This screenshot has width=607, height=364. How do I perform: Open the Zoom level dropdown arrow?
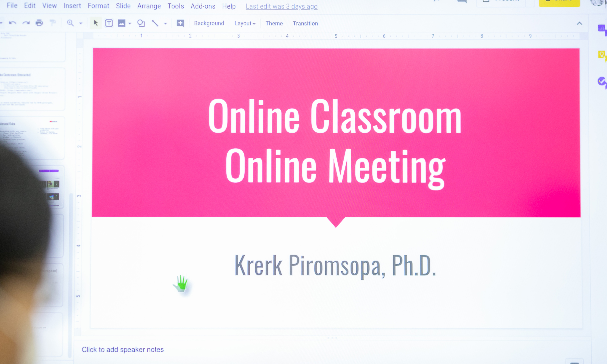tap(81, 24)
